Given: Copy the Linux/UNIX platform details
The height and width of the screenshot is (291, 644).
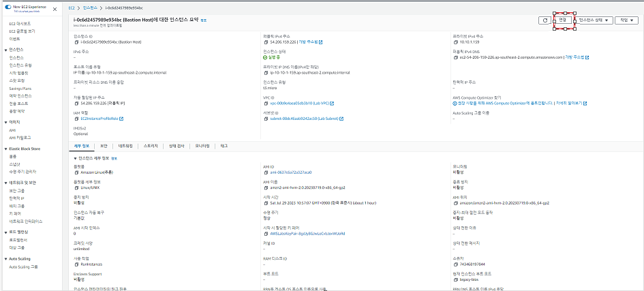Looking at the screenshot, I should click(76, 188).
